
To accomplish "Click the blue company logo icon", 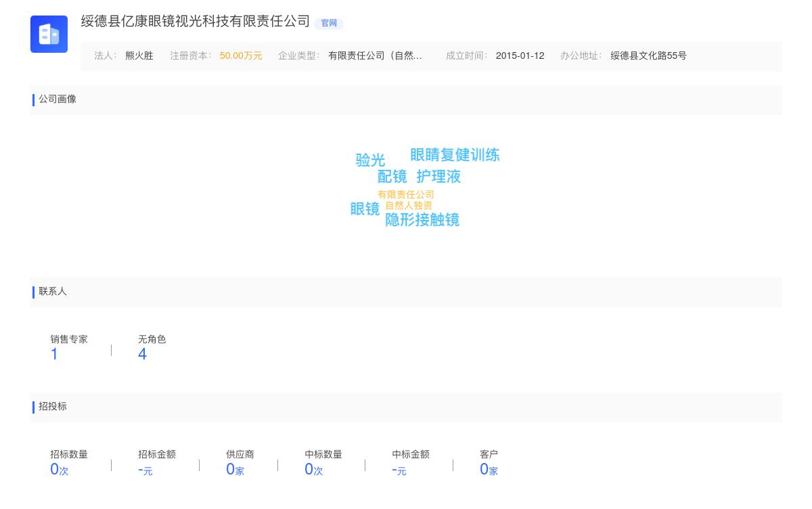I will (x=49, y=34).
